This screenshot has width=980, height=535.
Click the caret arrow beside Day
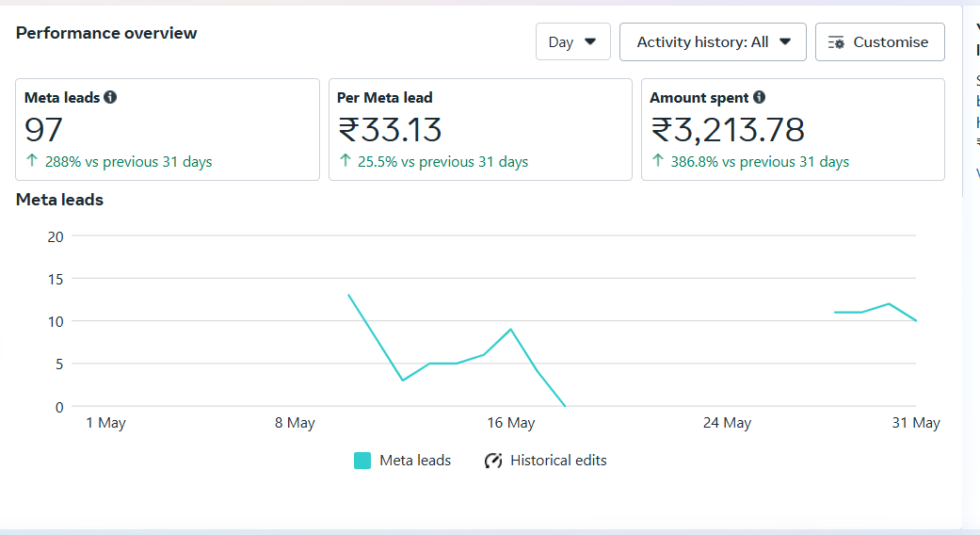[x=590, y=41]
